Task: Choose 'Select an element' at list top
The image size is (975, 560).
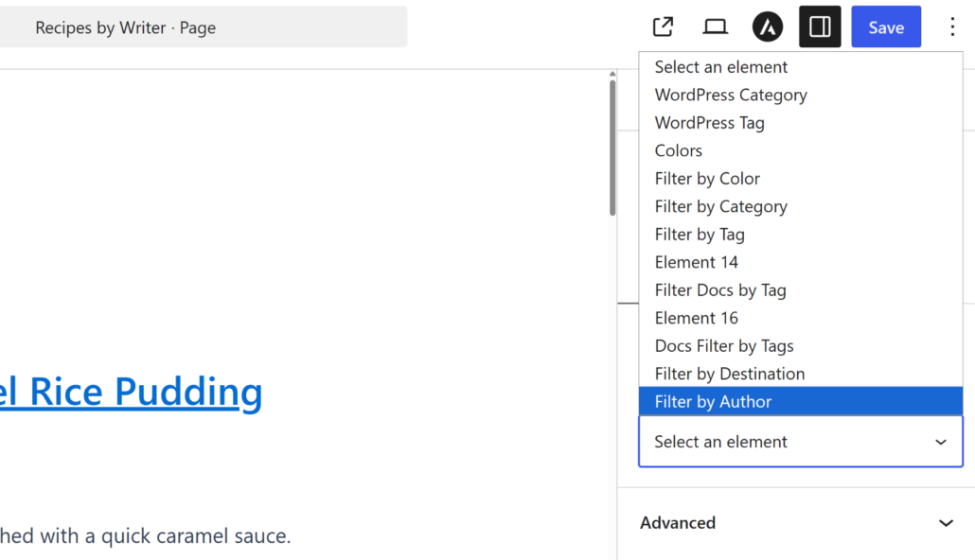Action: [800, 66]
